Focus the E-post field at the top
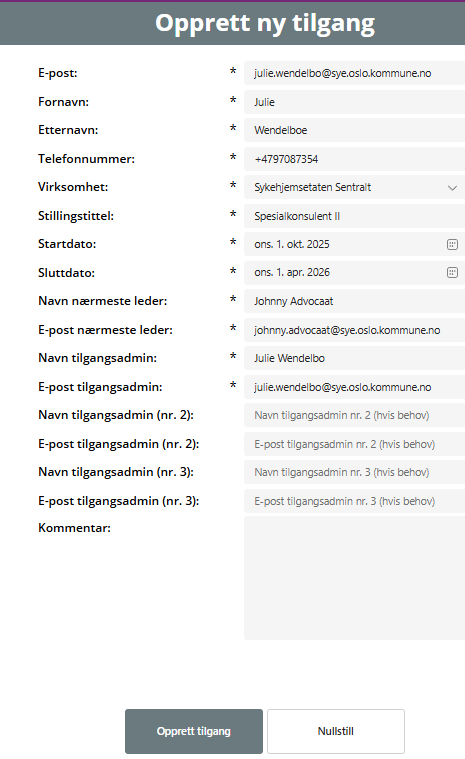 [x=354, y=73]
